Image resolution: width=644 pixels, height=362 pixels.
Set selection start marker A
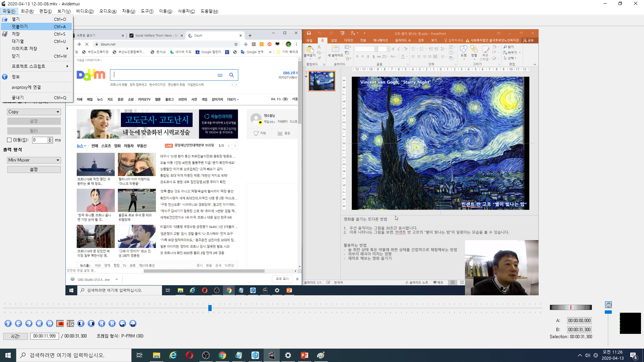click(x=60, y=323)
